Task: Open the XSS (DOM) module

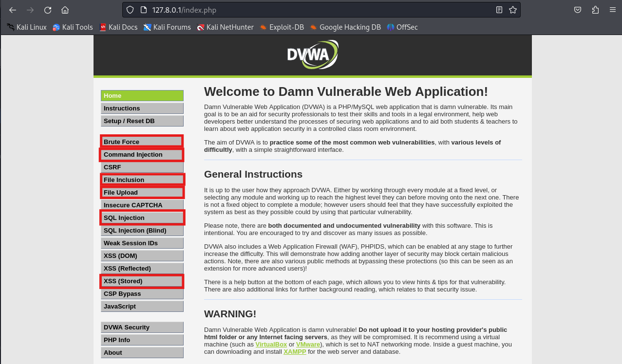Action: pos(142,256)
